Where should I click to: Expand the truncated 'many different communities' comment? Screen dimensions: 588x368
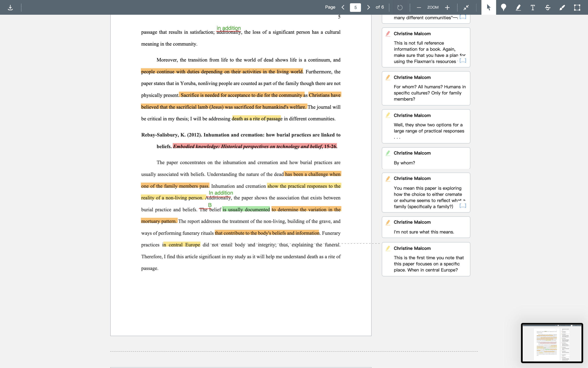pos(463,17)
